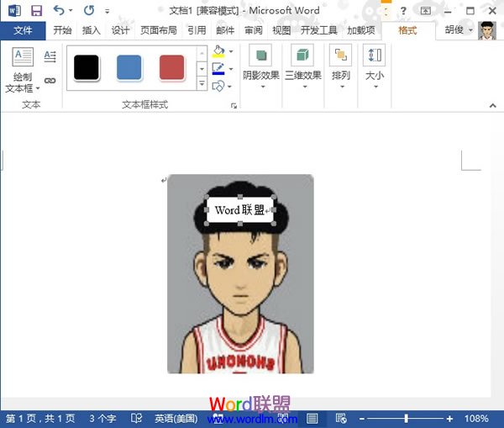Image resolution: width=504 pixels, height=428 pixels.
Task: Switch to Print Layout view in status bar
Action: [x=312, y=418]
